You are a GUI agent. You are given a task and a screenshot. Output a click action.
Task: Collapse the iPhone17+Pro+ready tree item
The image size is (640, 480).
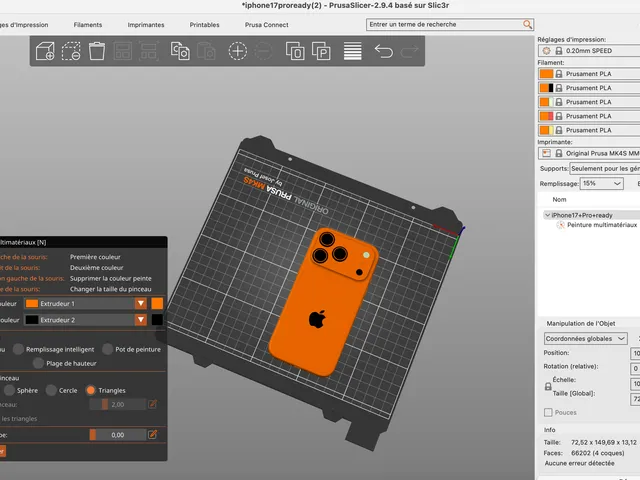coord(547,215)
